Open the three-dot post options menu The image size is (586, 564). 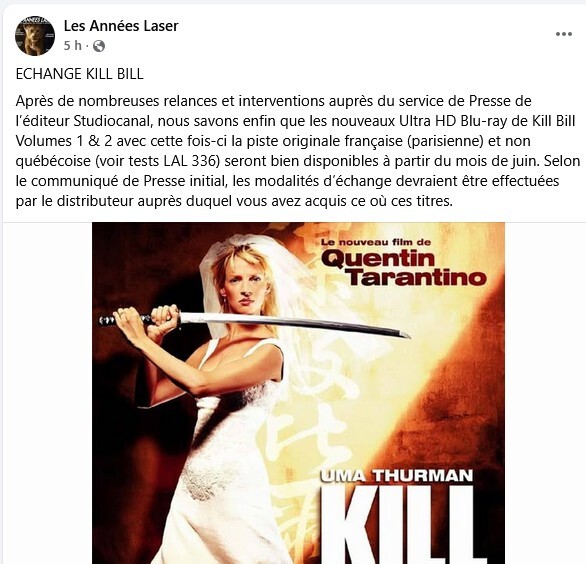click(x=564, y=34)
